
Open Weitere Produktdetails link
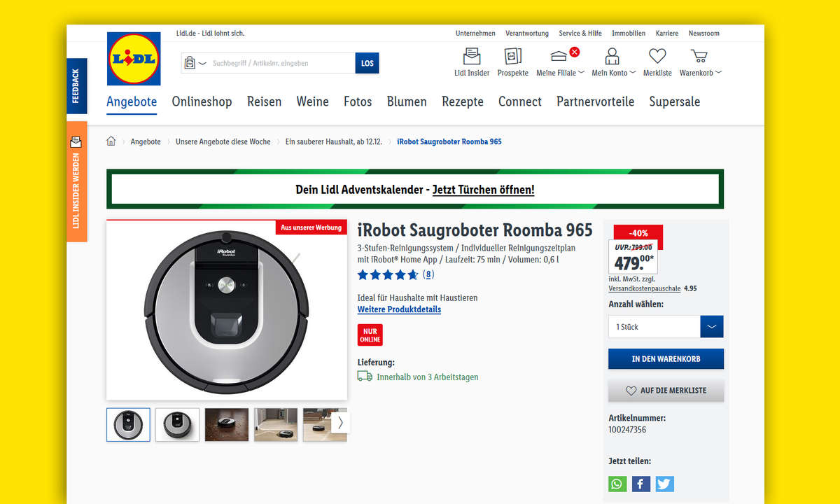tap(399, 309)
